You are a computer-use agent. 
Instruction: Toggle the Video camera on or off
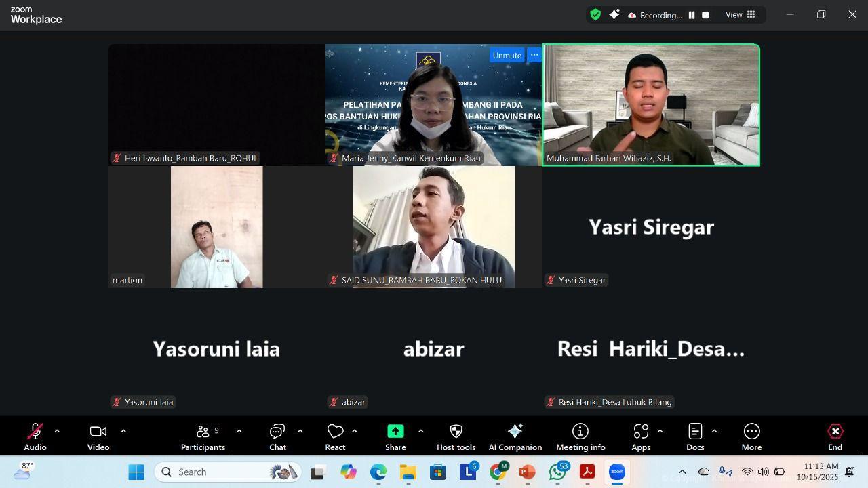coord(98,437)
